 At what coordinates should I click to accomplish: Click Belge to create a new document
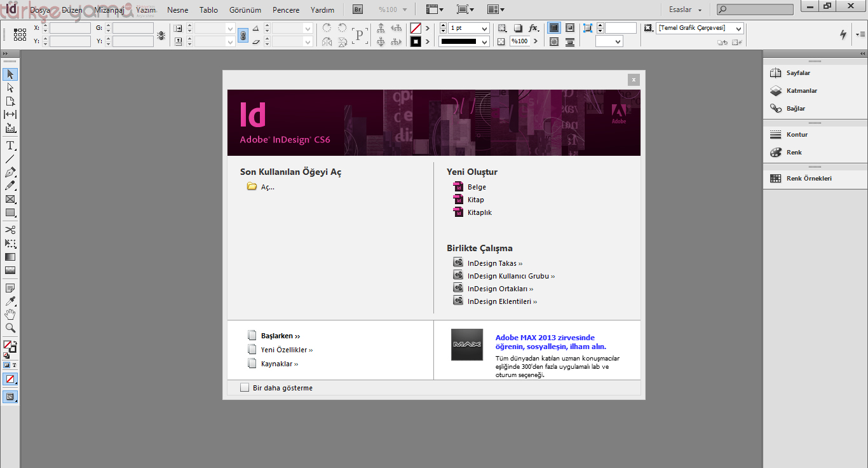pyautogui.click(x=477, y=187)
